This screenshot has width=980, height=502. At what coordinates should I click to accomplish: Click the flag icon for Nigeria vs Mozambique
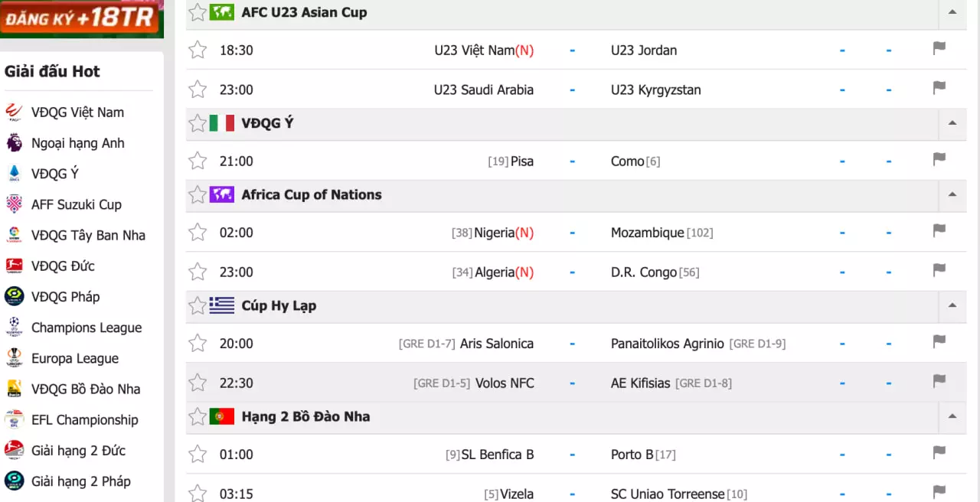click(939, 231)
